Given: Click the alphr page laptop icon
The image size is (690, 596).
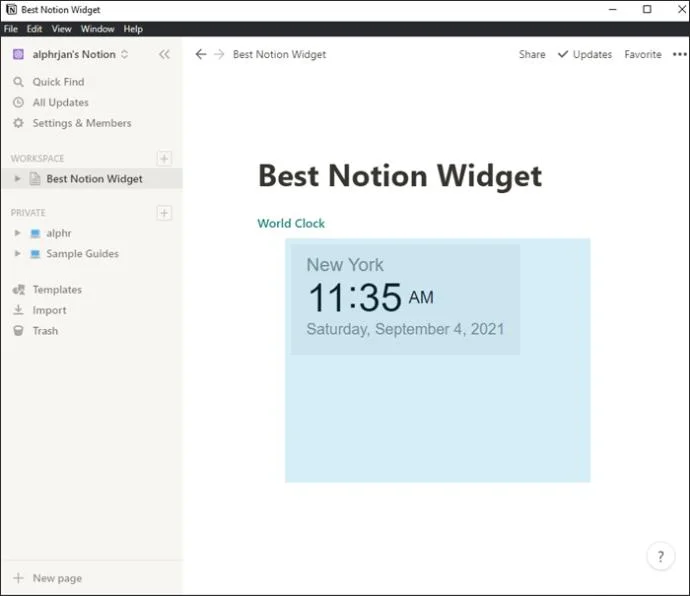Looking at the screenshot, I should click(x=35, y=233).
